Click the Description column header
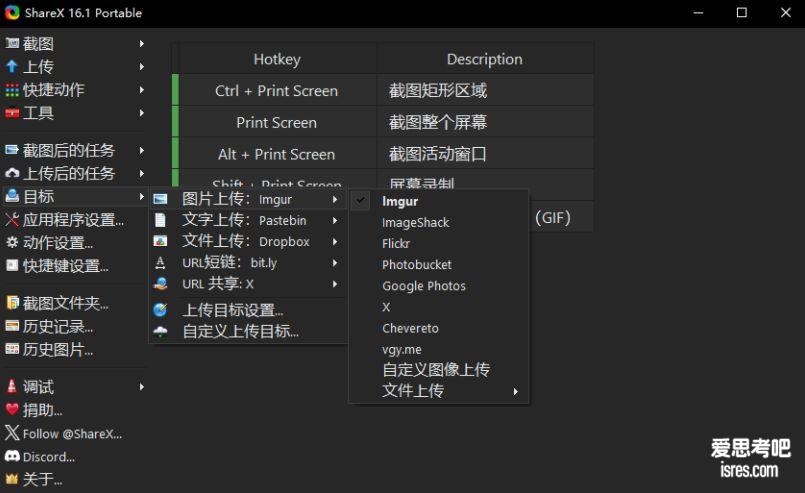The height and width of the screenshot is (493, 805). coord(485,59)
